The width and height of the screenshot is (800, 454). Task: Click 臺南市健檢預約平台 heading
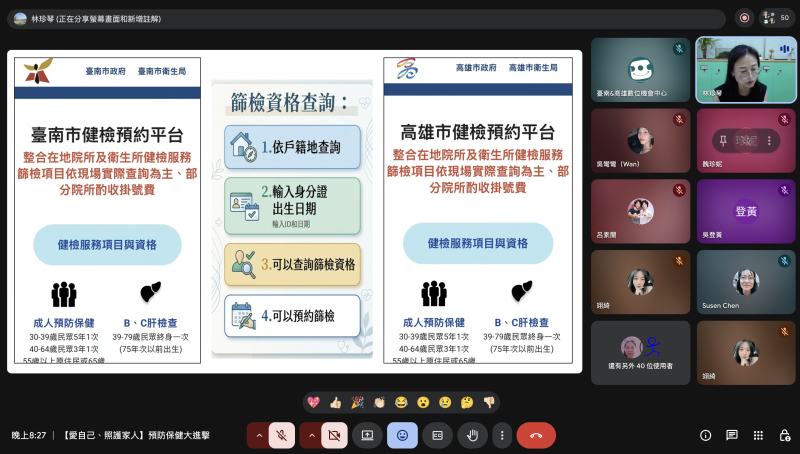click(107, 135)
